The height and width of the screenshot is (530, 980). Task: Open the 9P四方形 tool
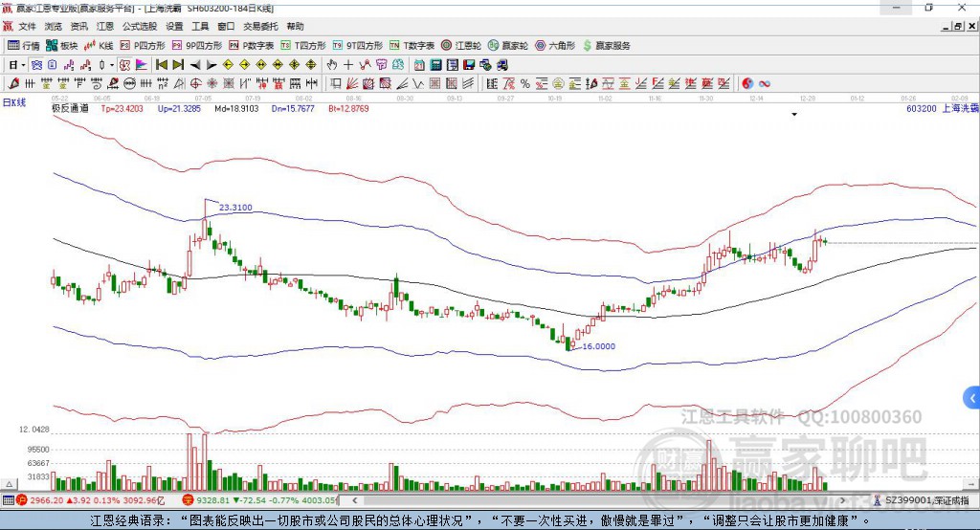pos(197,46)
